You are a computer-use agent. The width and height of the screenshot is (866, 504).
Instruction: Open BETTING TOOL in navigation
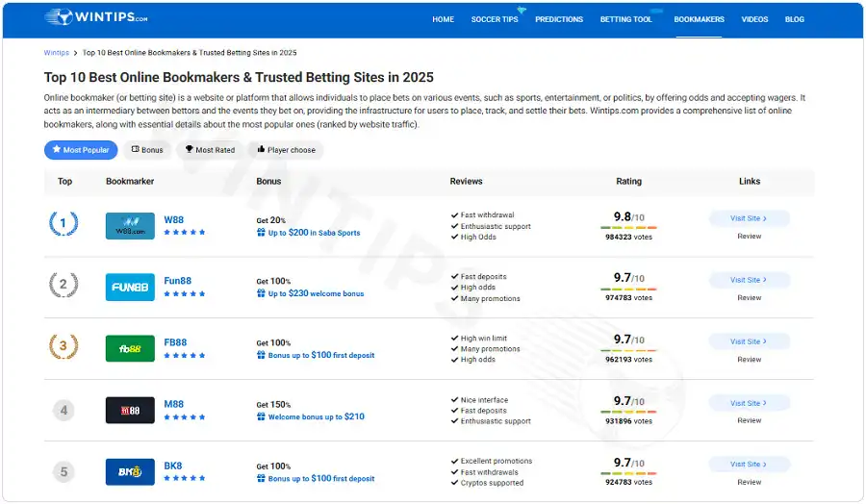pyautogui.click(x=626, y=19)
